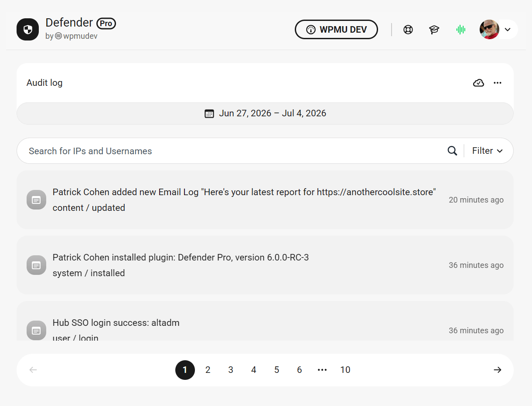The width and height of the screenshot is (532, 406).
Task: Click the Defender shield logo icon
Action: coord(27,30)
